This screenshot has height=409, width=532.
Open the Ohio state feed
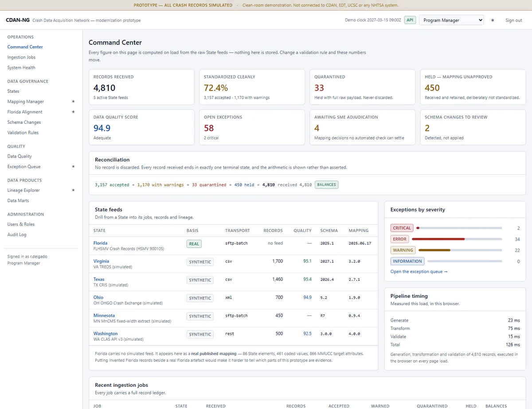98,298
